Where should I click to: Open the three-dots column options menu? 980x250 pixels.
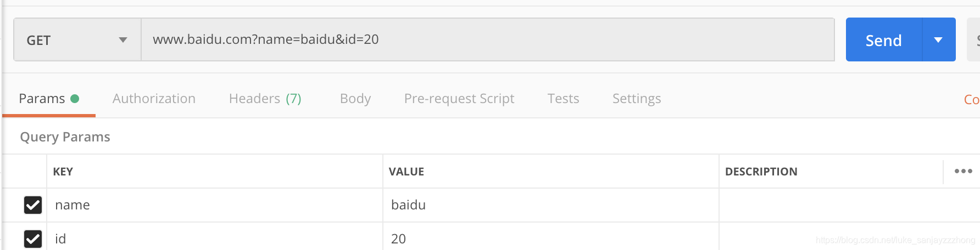coord(963,172)
